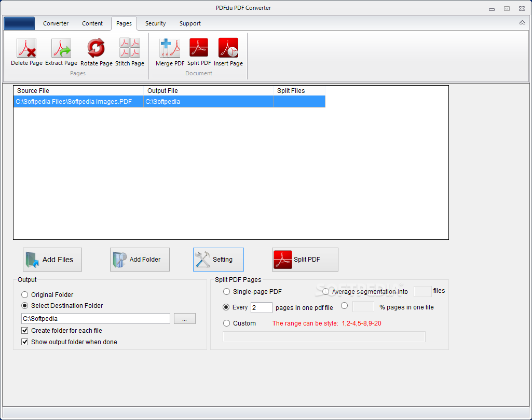Image resolution: width=532 pixels, height=420 pixels.
Task: Collapse the ribbon with top-right arrow
Action: point(522,22)
